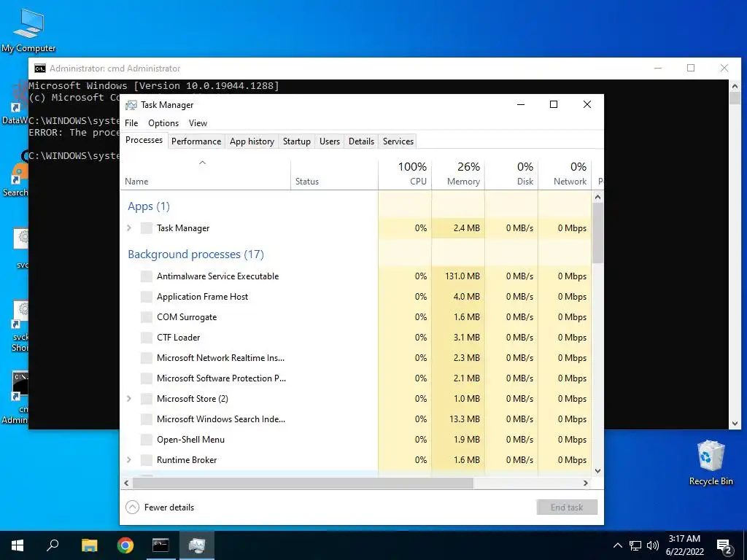Open the Options menu
The image size is (747, 560).
(163, 123)
